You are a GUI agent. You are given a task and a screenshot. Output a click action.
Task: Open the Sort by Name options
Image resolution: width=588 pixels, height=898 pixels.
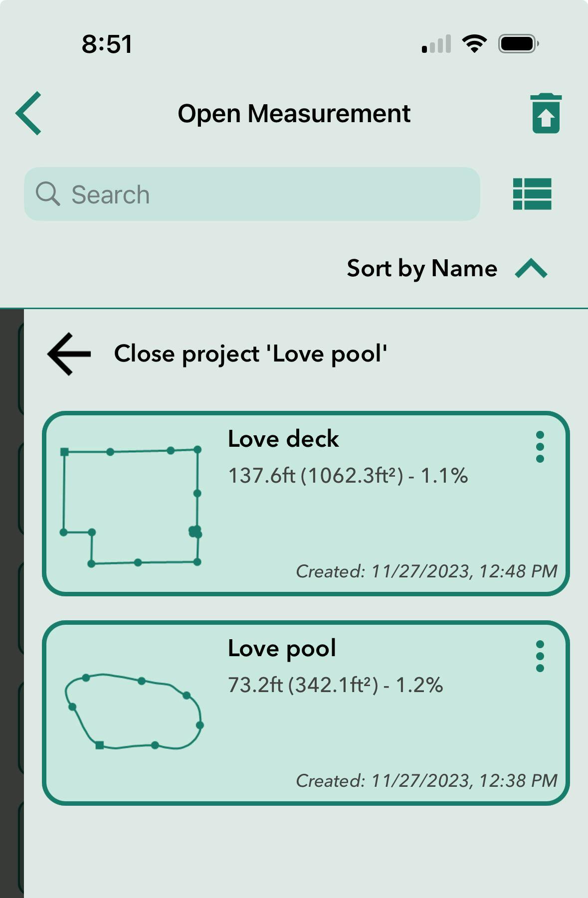pyautogui.click(x=422, y=269)
